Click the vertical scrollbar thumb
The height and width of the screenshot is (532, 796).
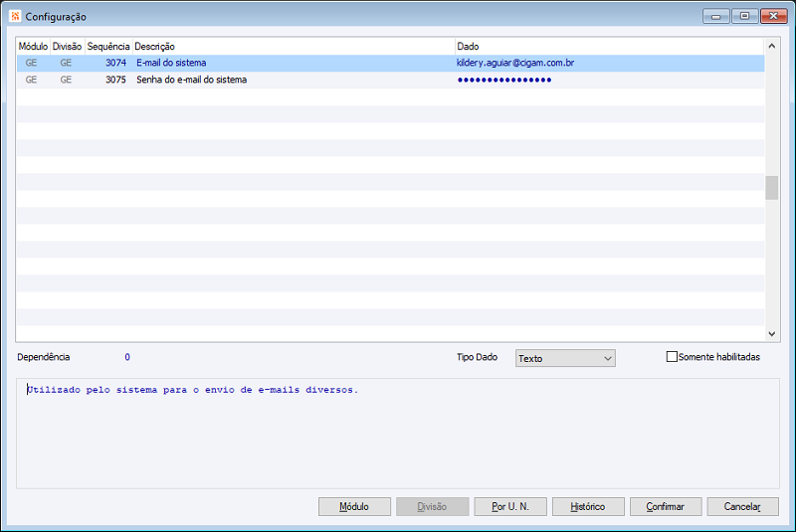pyautogui.click(x=772, y=188)
